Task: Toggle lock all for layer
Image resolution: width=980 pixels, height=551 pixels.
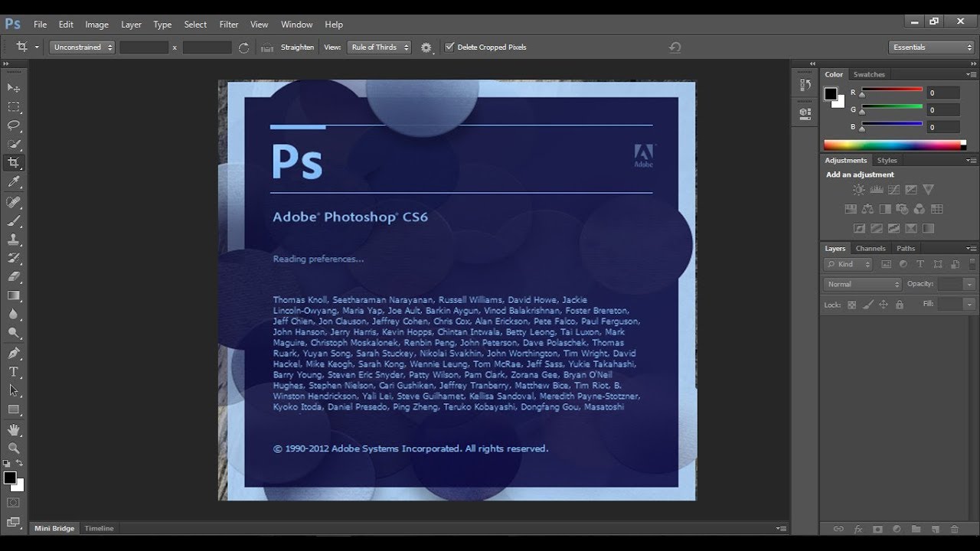Action: [899, 305]
